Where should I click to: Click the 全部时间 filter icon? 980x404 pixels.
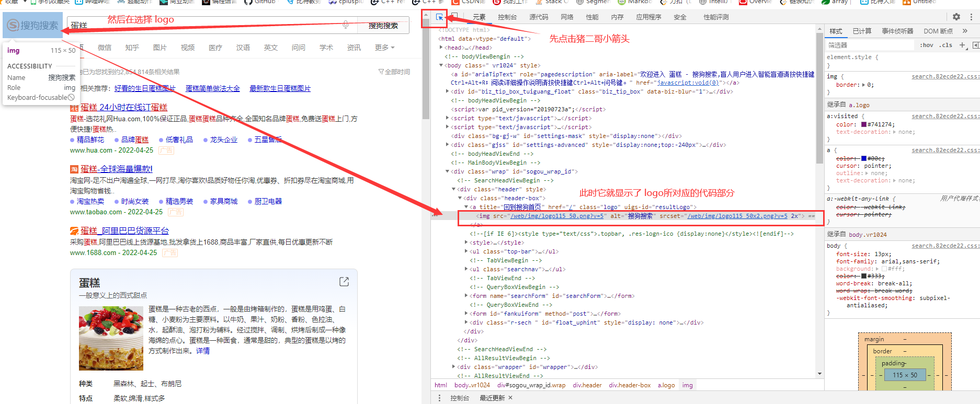381,72
